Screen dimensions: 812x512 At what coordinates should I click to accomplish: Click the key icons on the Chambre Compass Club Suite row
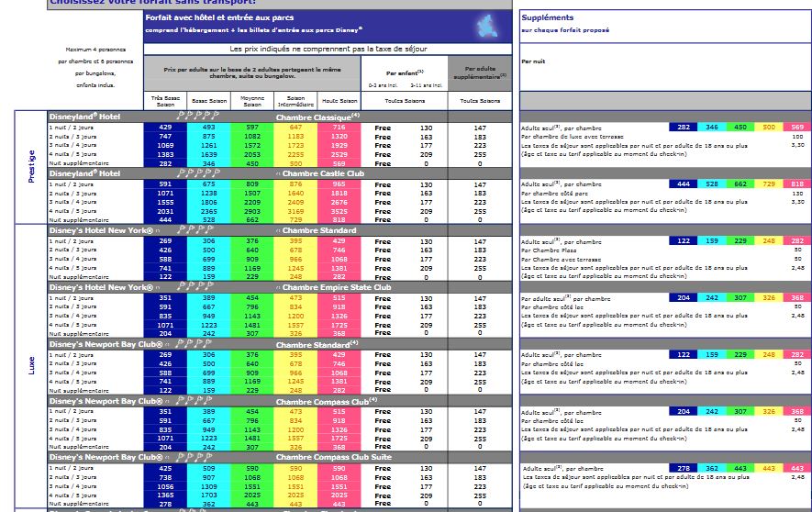194,457
